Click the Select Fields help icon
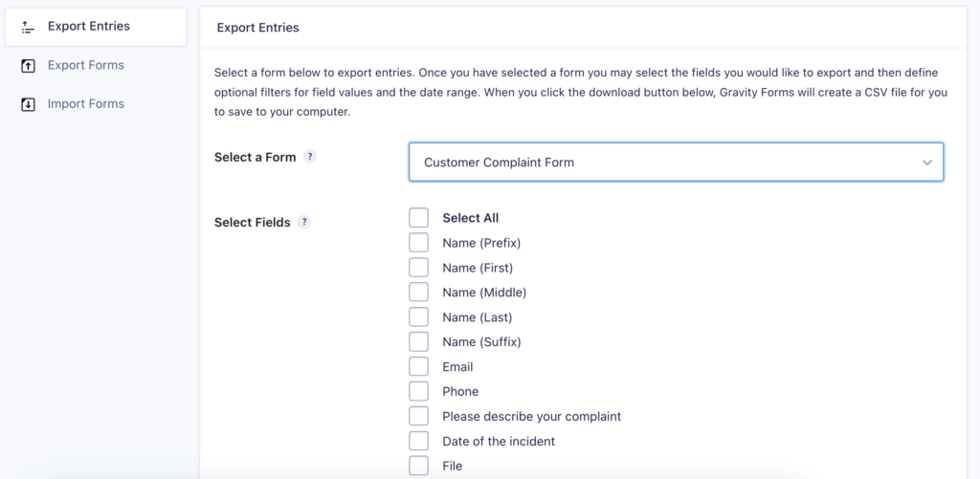The image size is (980, 479). pyautogui.click(x=303, y=222)
